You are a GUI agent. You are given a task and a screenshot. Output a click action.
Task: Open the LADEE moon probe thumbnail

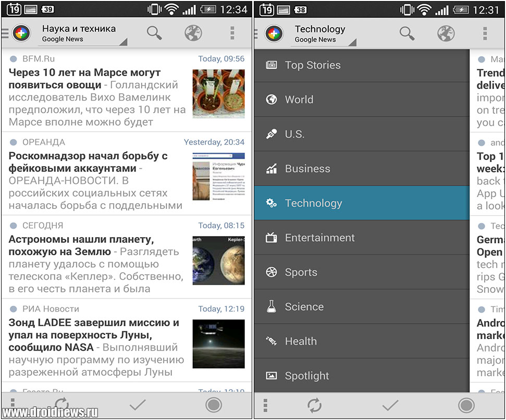[218, 343]
